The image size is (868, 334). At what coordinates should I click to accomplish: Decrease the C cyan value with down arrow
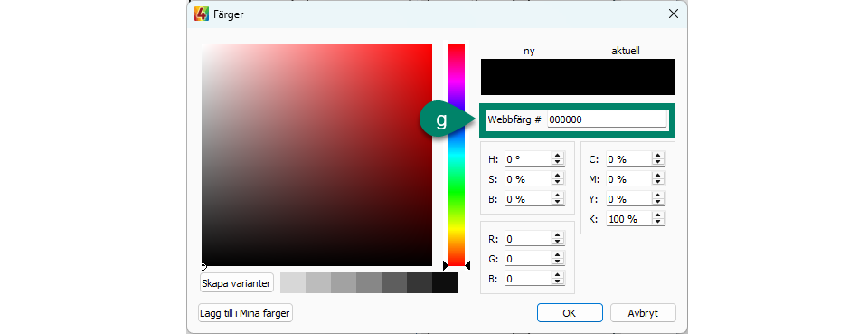(x=658, y=162)
